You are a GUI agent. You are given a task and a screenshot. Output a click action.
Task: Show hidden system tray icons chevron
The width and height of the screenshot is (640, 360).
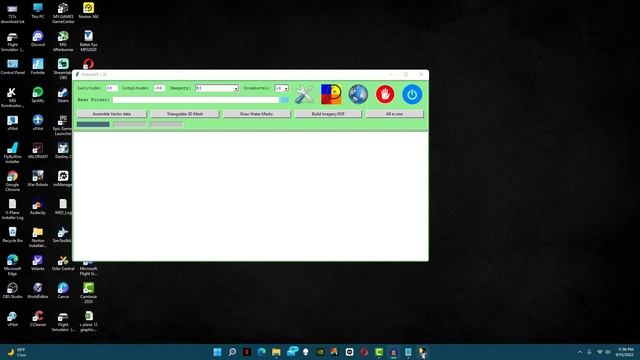[580, 352]
